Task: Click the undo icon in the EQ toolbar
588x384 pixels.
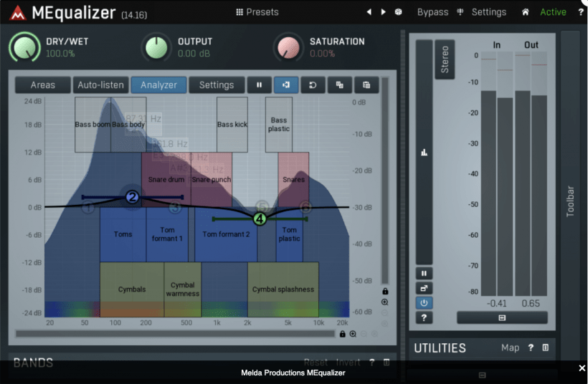Action: [x=313, y=85]
